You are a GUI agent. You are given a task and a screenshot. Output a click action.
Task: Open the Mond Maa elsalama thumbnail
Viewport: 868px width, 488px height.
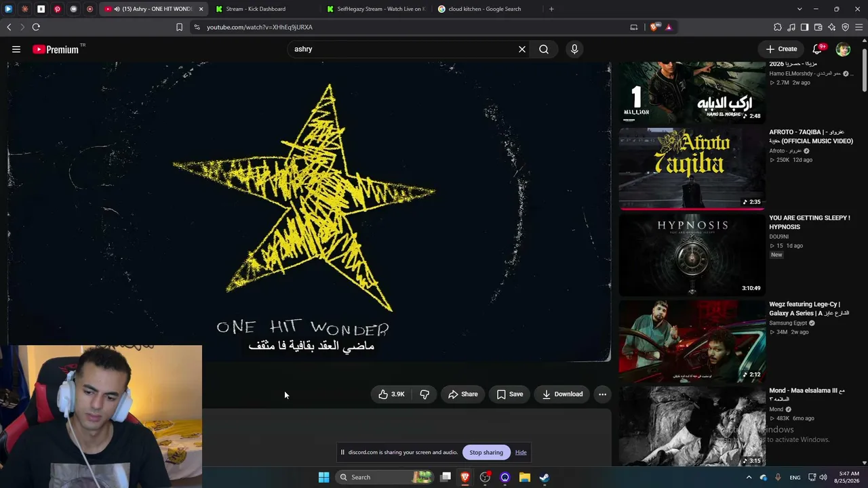[x=692, y=426]
